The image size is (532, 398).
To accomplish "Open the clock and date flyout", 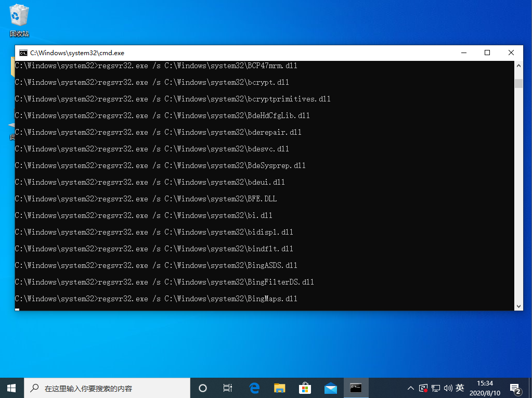I will [485, 388].
